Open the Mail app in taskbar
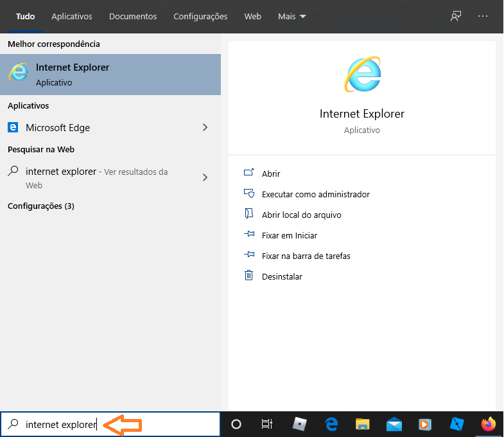 [394, 424]
